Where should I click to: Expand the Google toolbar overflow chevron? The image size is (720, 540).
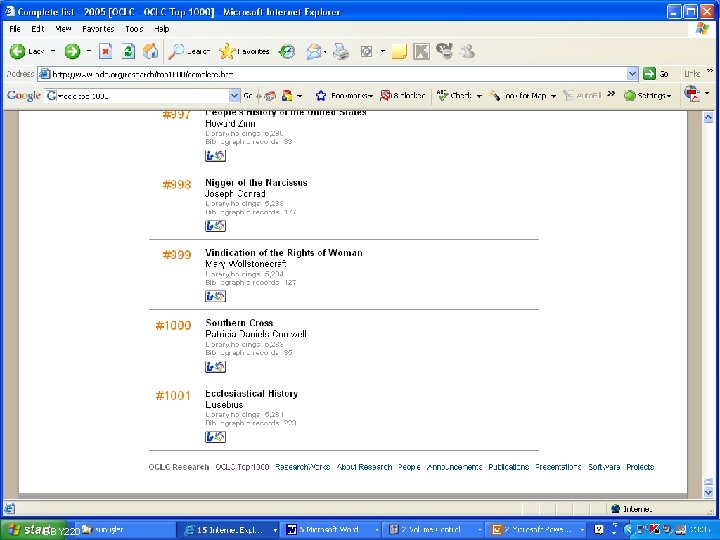click(x=611, y=94)
